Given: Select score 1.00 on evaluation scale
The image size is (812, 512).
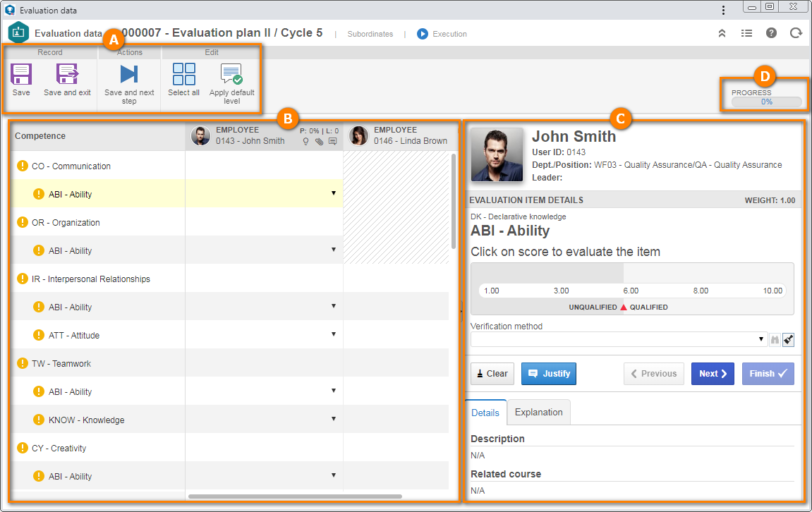Looking at the screenshot, I should point(492,291).
